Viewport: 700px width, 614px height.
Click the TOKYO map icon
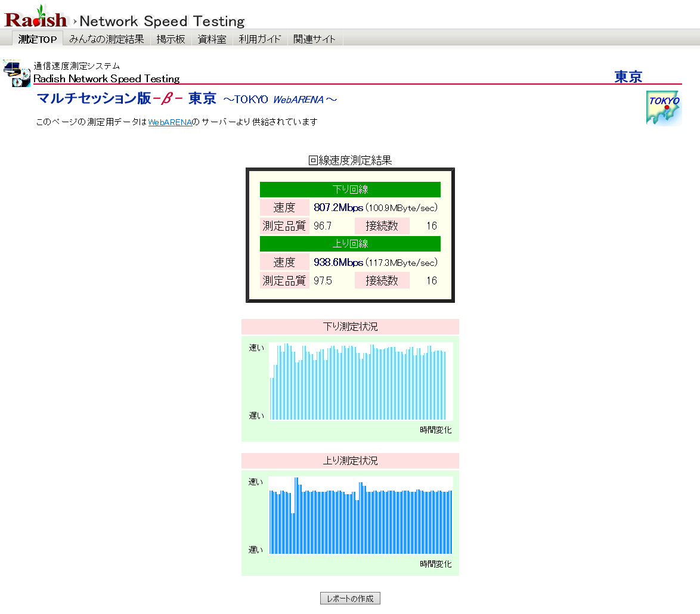664,108
